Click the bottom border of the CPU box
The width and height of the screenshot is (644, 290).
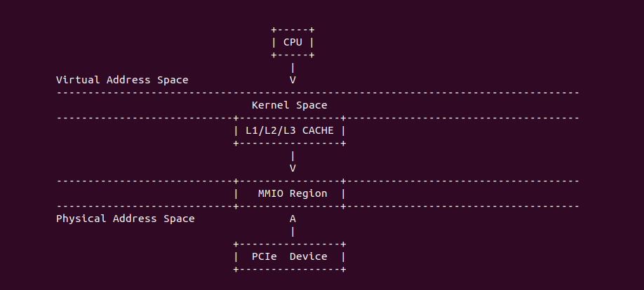click(x=293, y=55)
